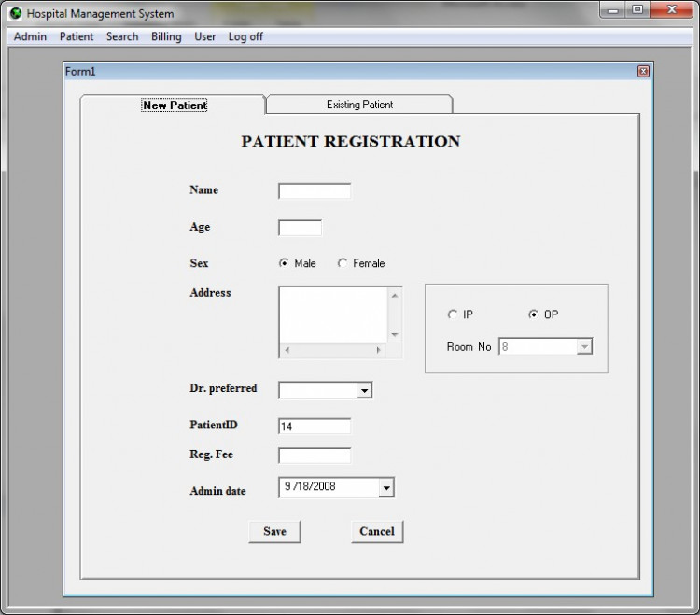The width and height of the screenshot is (700, 615).
Task: Click the Hospital Management System app icon
Action: pos(16,13)
